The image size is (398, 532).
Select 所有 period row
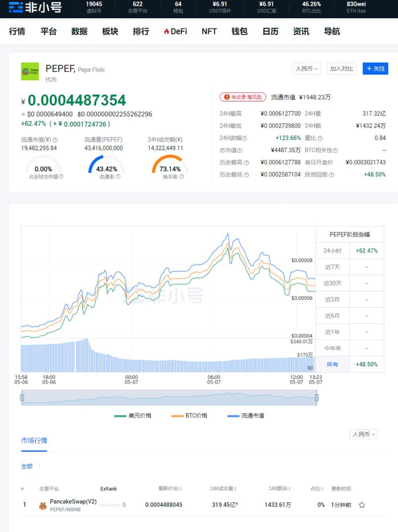click(x=350, y=364)
